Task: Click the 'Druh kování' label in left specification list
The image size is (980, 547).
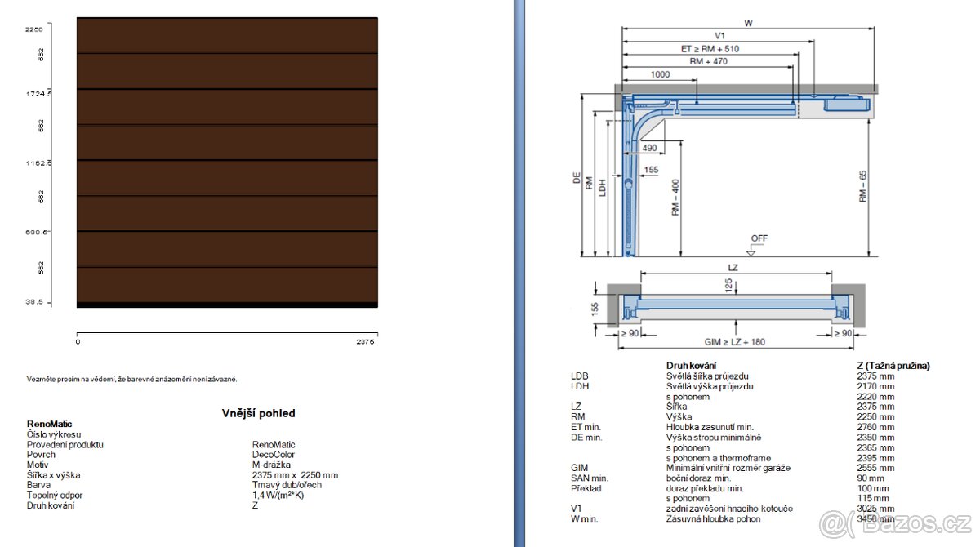Action: coord(51,505)
